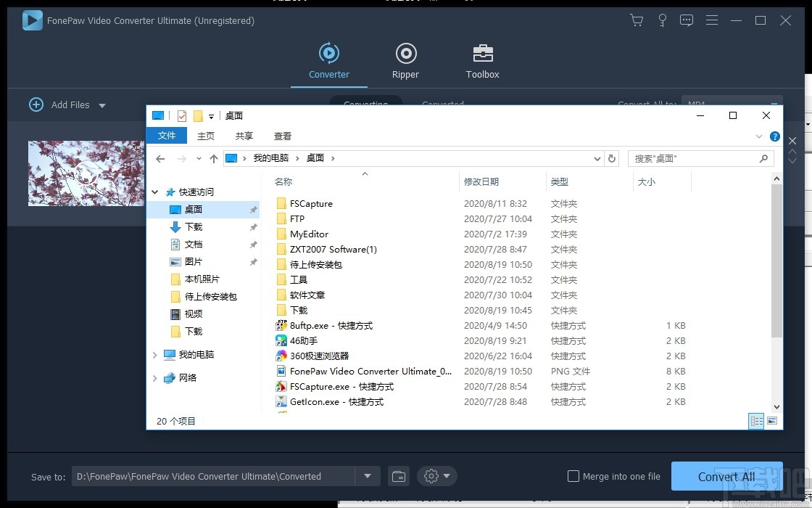Viewport: 812px width, 508px height.
Task: Enable Merge into one file
Action: tap(572, 476)
